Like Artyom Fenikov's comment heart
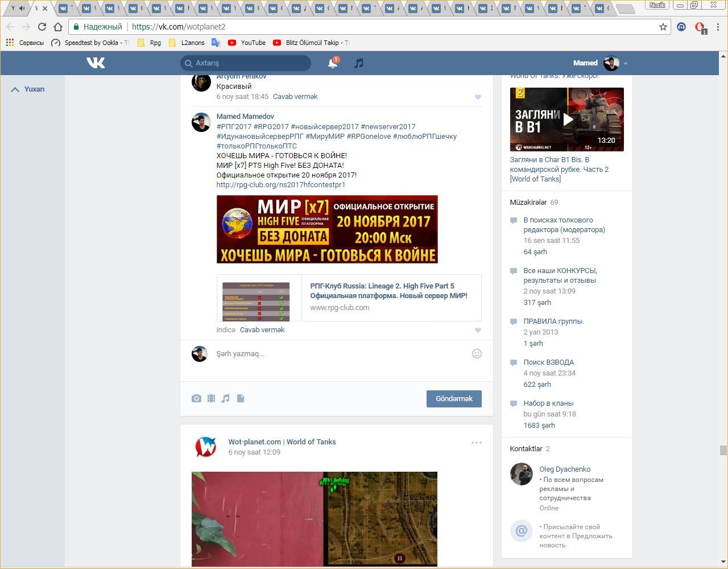This screenshot has height=569, width=728. point(478,97)
